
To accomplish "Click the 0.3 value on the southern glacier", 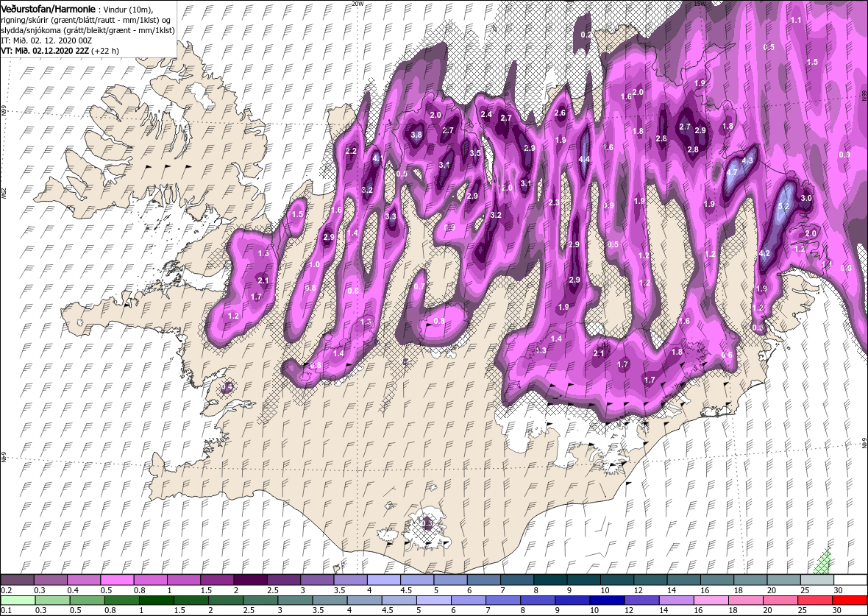I will pyautogui.click(x=427, y=523).
